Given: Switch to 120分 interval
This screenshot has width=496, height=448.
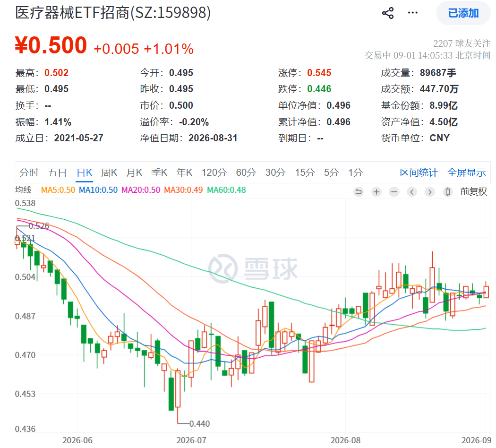Looking at the screenshot, I should [214, 172].
